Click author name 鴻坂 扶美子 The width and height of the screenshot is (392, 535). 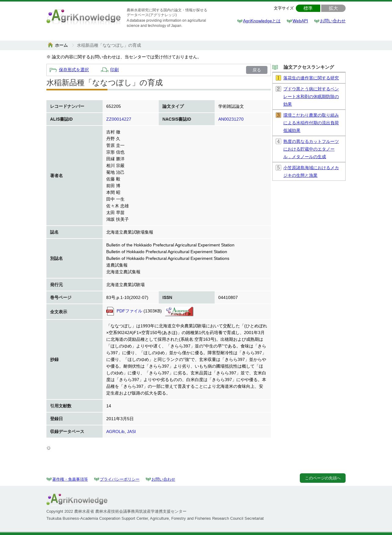pyautogui.click(x=118, y=219)
